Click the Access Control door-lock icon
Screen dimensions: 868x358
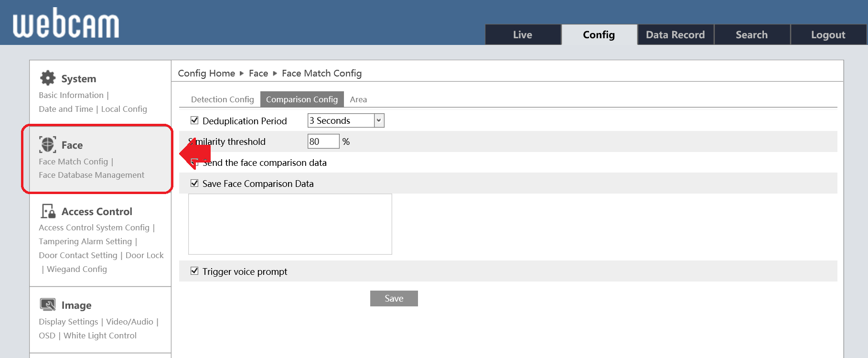(x=48, y=211)
